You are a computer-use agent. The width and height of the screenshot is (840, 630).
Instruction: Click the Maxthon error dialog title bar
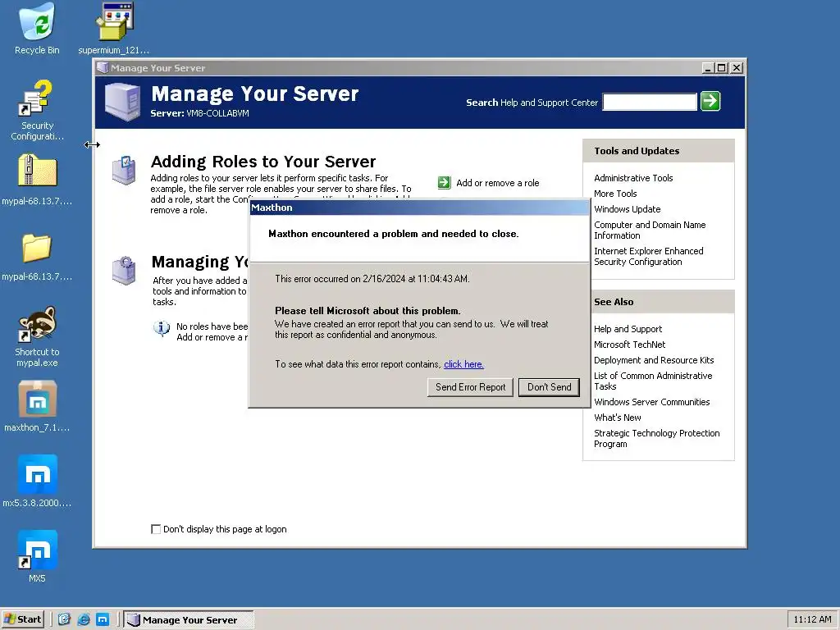pos(419,208)
